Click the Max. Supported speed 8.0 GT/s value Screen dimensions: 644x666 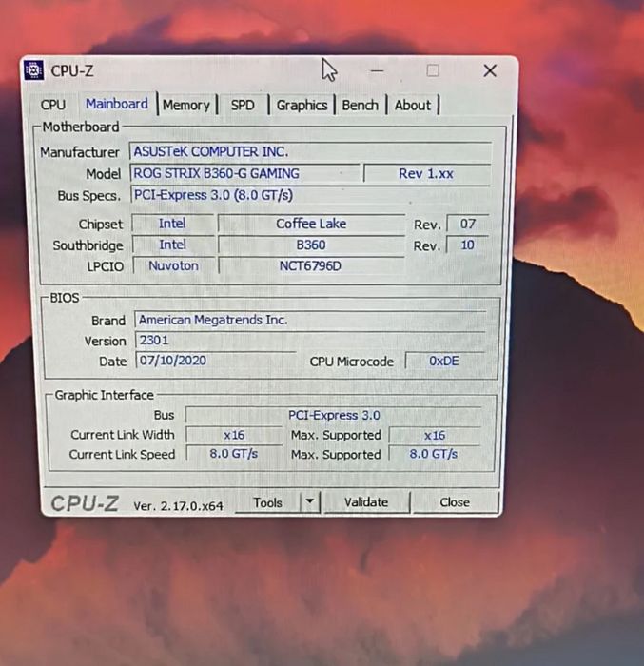tap(434, 454)
